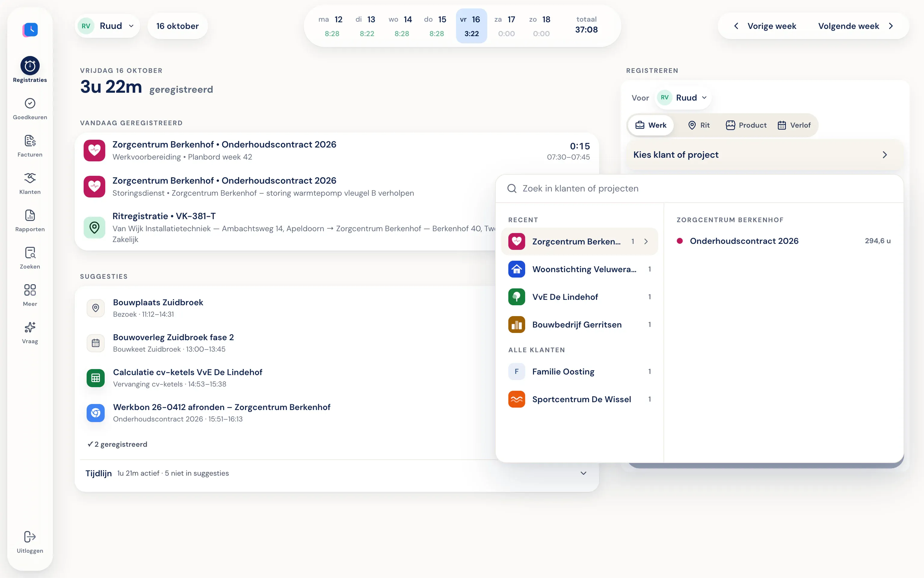This screenshot has width=924, height=578.
Task: Expand the Tijdlijn section
Action: (337, 473)
